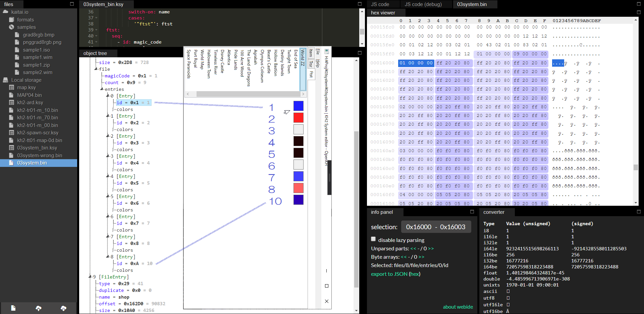Click the KH2 System editor window icon

[326, 51]
